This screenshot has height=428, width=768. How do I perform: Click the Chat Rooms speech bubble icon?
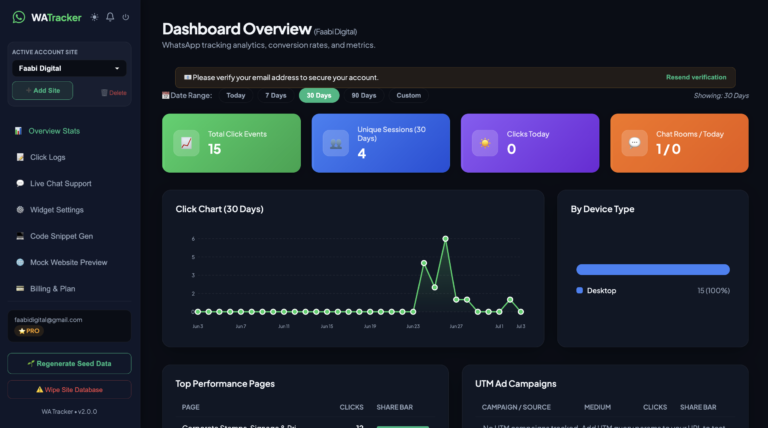click(x=634, y=143)
